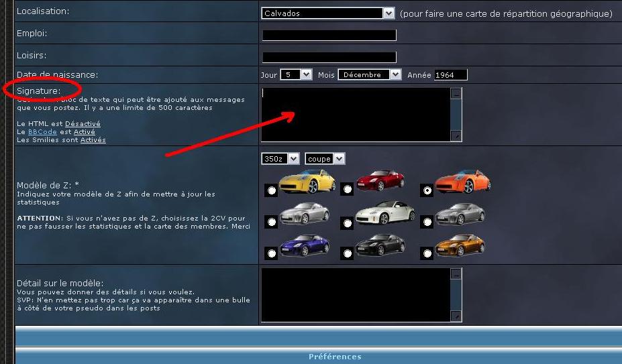Image resolution: width=622 pixels, height=364 pixels.
Task: Choose the radio button beside the white car
Action: [x=347, y=223]
